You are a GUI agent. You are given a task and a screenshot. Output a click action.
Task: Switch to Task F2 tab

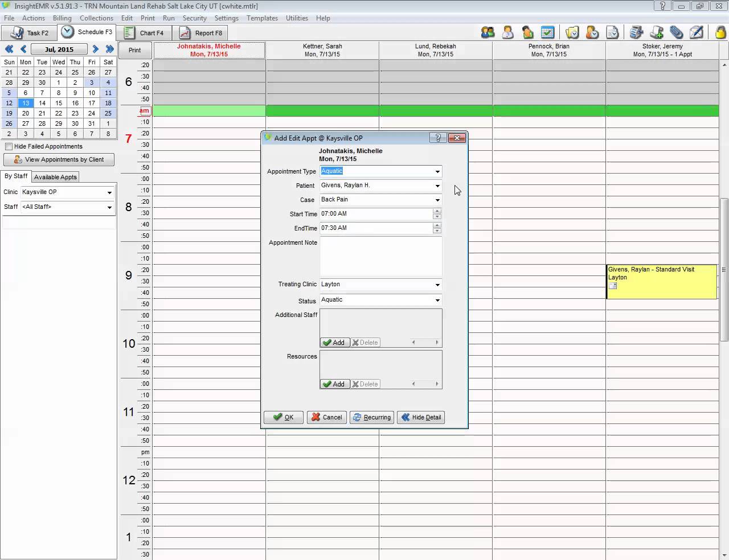[29, 33]
